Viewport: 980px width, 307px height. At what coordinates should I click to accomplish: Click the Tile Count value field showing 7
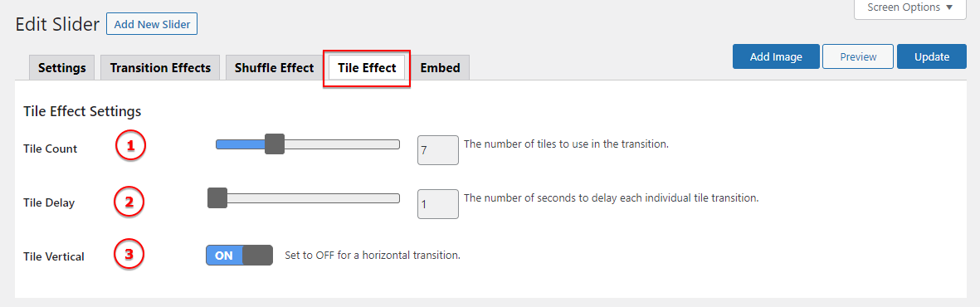[438, 151]
